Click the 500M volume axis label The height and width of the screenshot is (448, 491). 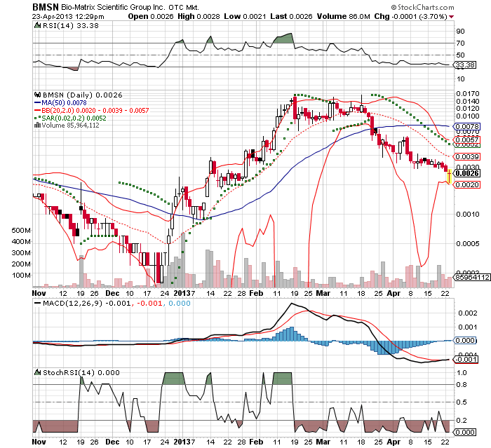(21, 231)
